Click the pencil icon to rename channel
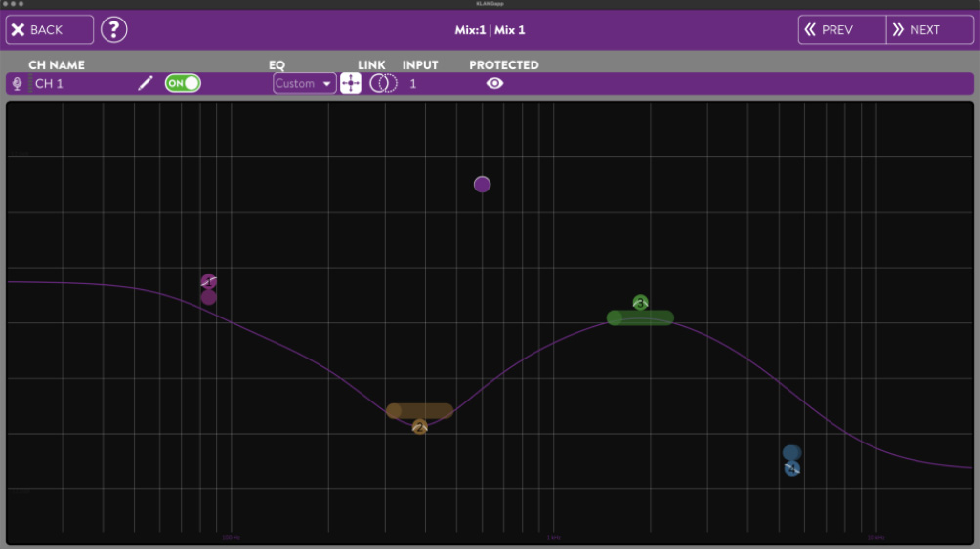The width and height of the screenshot is (980, 549). tap(146, 84)
